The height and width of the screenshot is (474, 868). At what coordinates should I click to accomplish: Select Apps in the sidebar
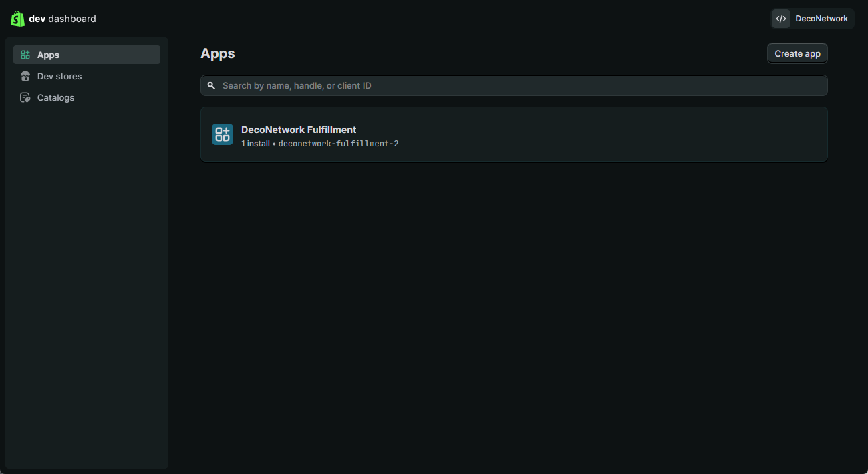[x=87, y=55]
